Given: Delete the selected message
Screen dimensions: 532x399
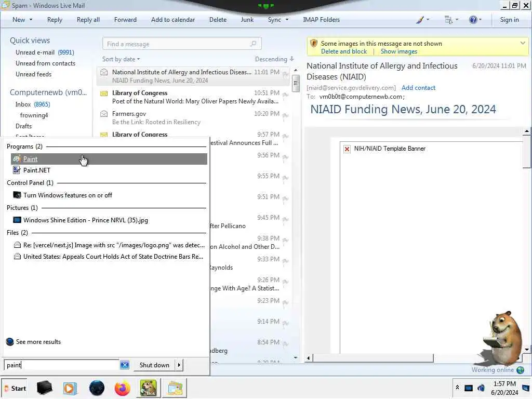Looking at the screenshot, I should [218, 20].
